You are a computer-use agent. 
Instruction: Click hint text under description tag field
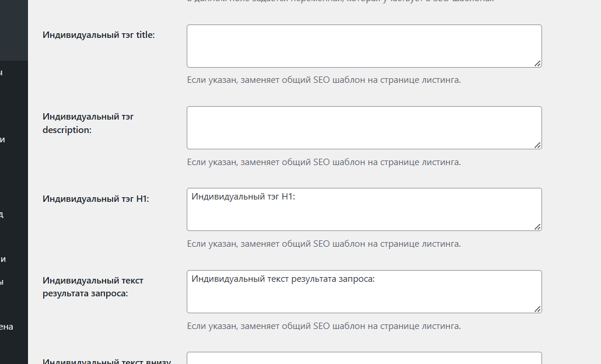click(324, 162)
